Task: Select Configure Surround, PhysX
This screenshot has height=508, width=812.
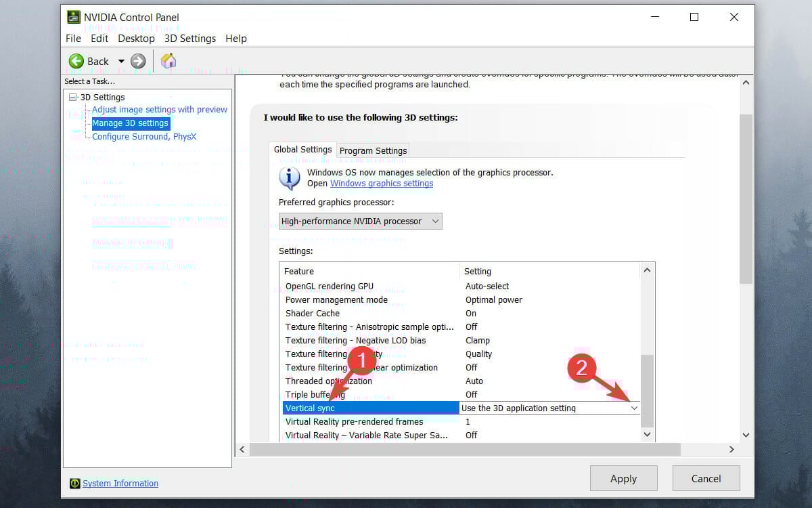Action: point(144,137)
